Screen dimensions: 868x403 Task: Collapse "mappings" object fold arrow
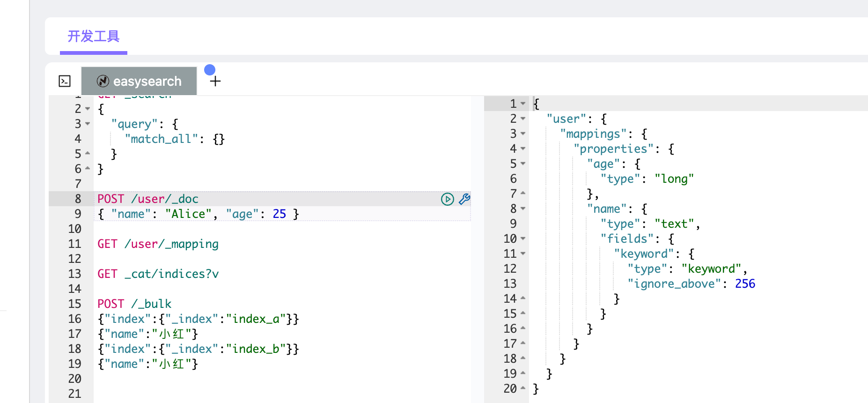(523, 134)
